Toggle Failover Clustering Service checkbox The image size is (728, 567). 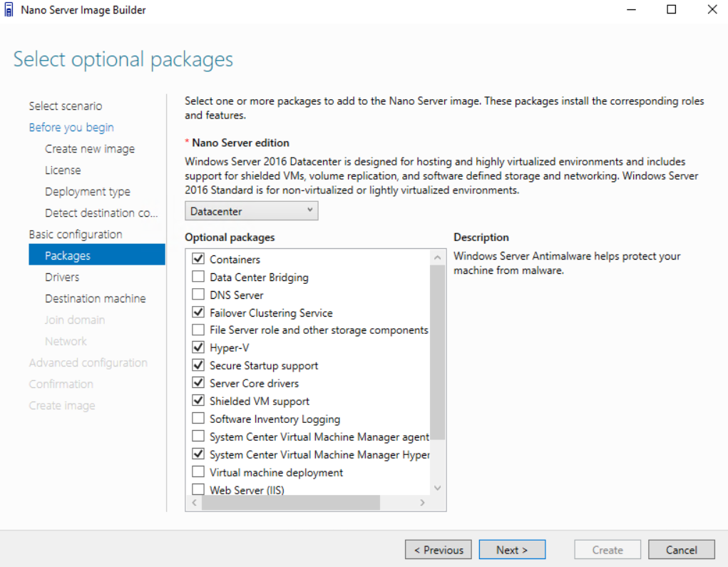coord(198,312)
